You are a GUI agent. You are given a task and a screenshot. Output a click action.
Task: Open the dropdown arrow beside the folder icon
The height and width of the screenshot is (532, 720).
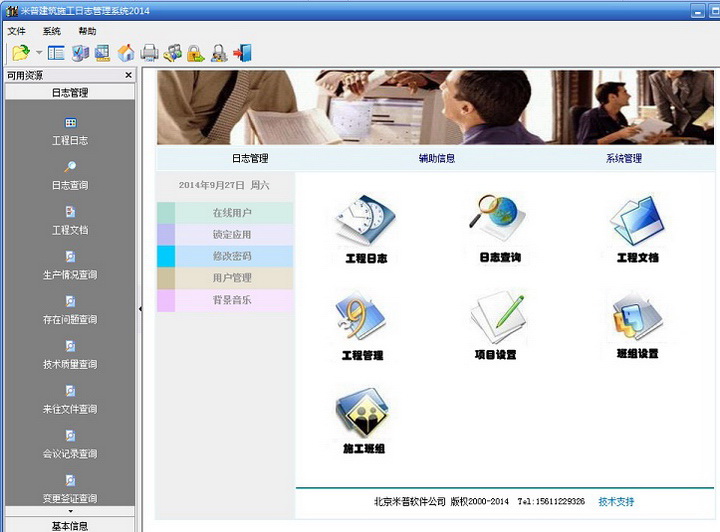39,53
